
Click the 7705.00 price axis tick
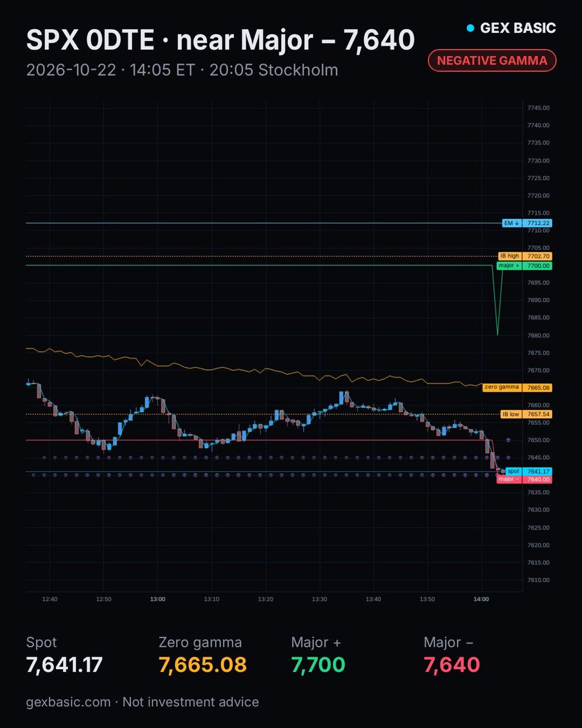(538, 248)
